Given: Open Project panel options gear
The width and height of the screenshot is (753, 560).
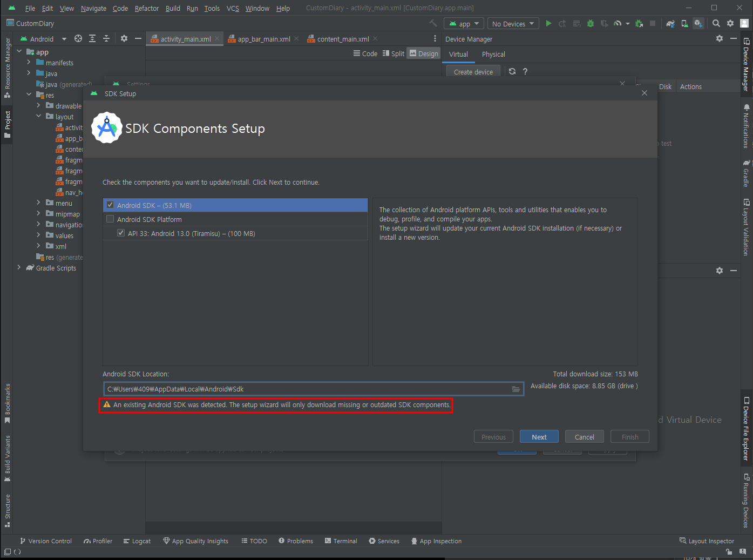Looking at the screenshot, I should (x=124, y=38).
